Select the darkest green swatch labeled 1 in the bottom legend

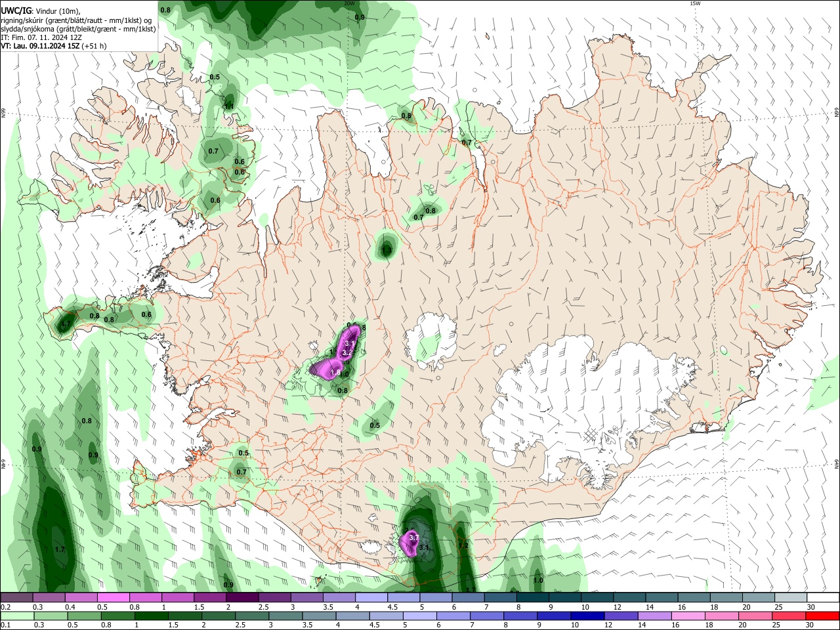152,616
